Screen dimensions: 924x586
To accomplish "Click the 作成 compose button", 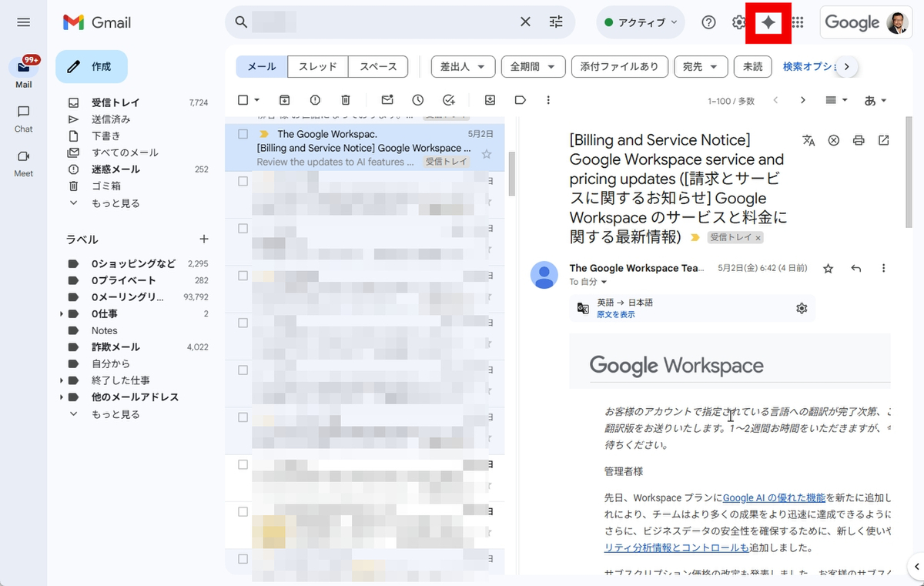I will pos(92,66).
